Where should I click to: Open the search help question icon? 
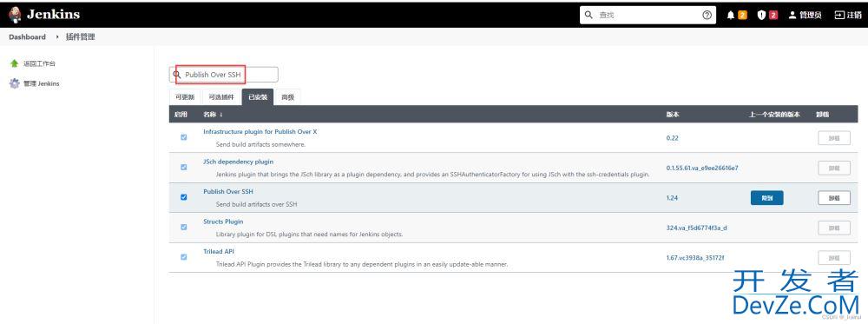pyautogui.click(x=707, y=15)
